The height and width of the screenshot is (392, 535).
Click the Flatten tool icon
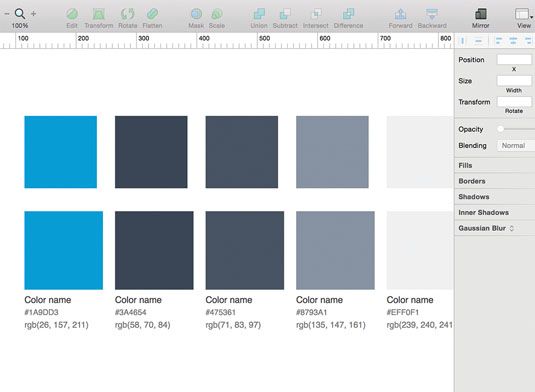coord(152,14)
